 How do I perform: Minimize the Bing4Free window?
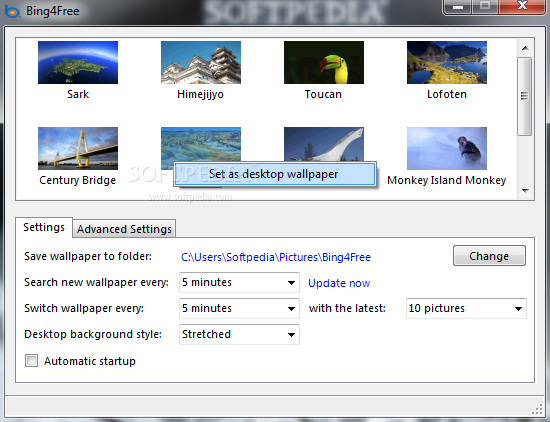(x=457, y=6)
